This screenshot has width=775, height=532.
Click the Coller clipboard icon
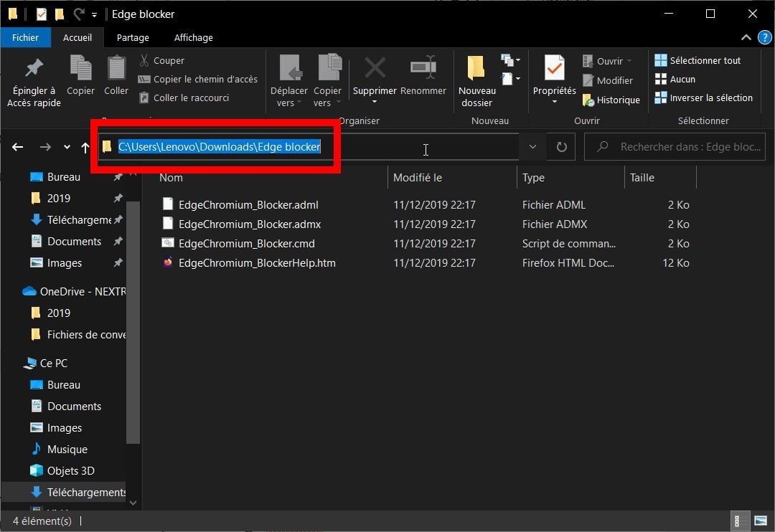click(x=116, y=67)
